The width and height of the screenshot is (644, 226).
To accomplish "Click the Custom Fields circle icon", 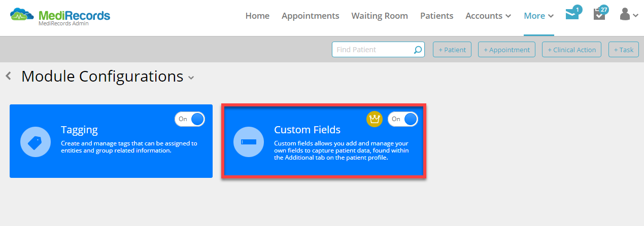I will (x=249, y=142).
